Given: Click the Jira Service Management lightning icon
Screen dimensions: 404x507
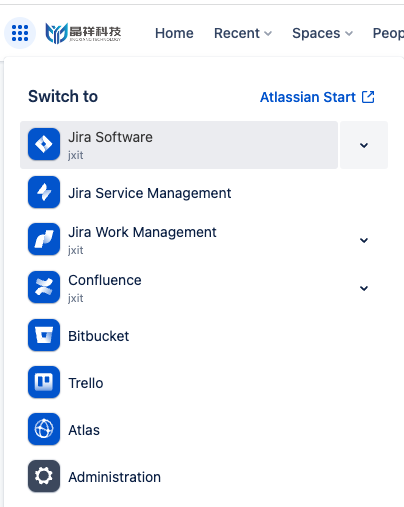Looking at the screenshot, I should point(44,192).
